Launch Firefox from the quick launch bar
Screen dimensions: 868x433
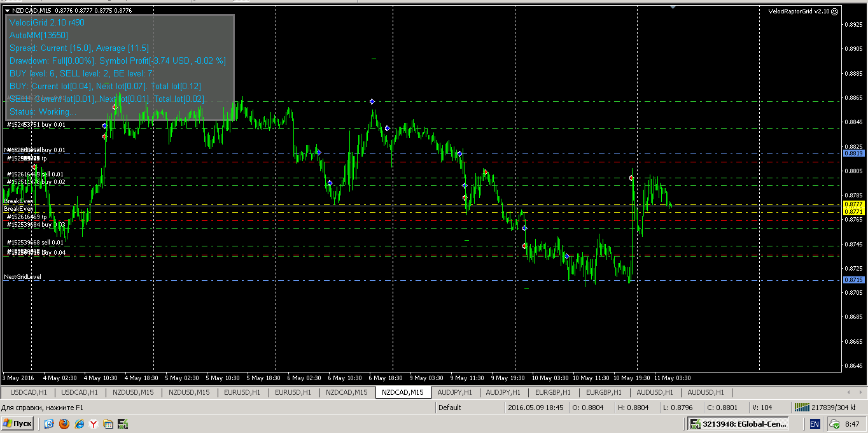[x=64, y=423]
